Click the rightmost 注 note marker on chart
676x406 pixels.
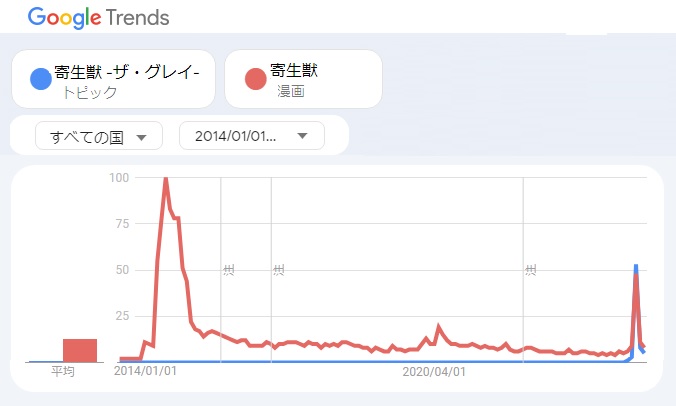529,270
